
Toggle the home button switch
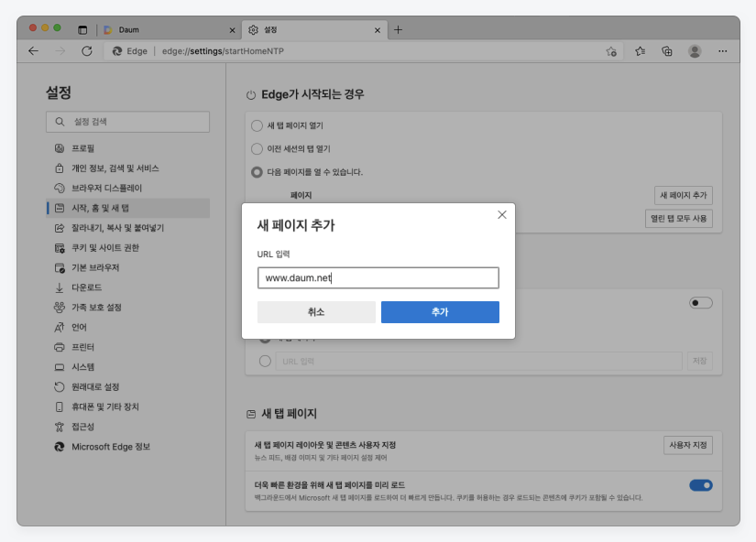tap(700, 303)
